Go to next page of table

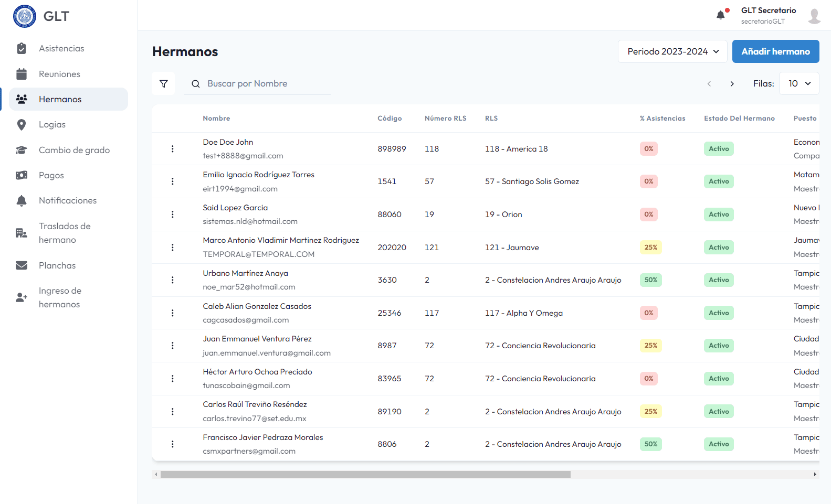point(732,84)
